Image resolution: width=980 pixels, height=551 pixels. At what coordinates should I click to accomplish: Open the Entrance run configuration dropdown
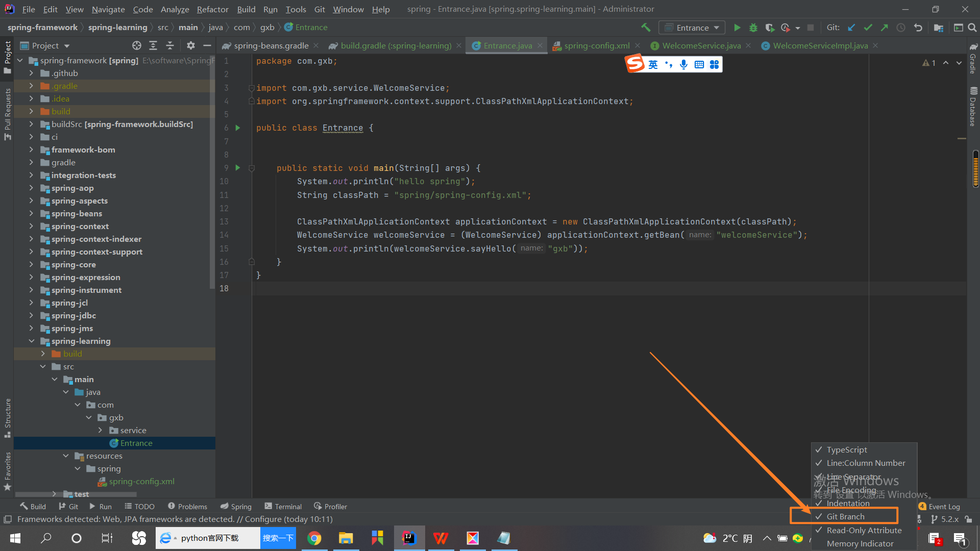692,28
